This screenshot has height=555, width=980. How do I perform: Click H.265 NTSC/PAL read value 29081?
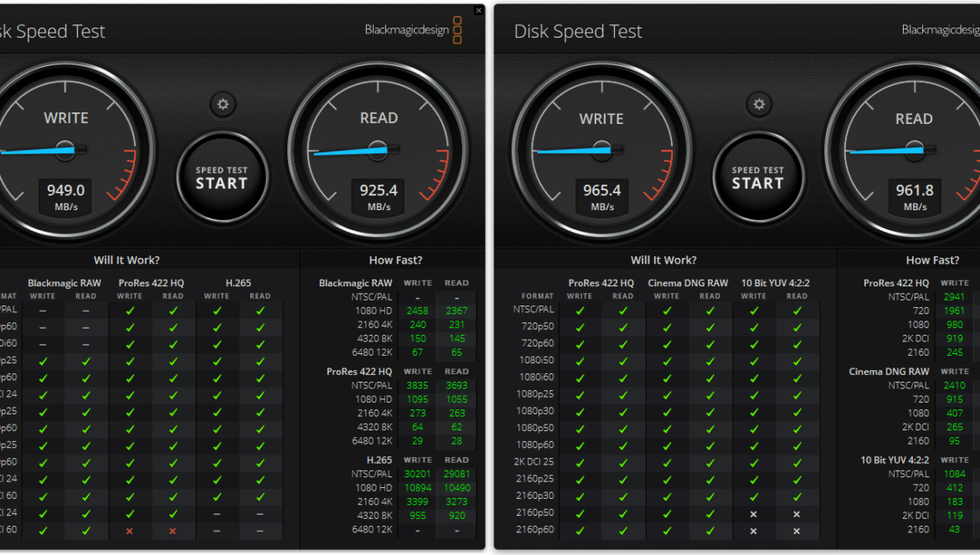click(x=456, y=475)
